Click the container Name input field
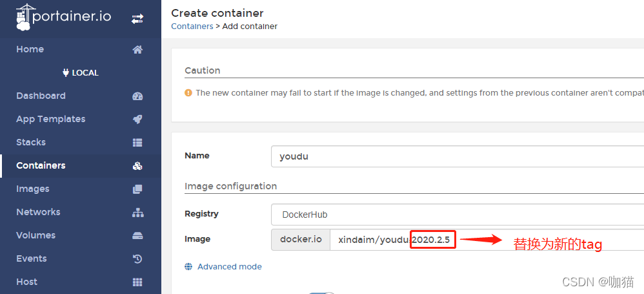The image size is (644, 294). click(x=457, y=156)
